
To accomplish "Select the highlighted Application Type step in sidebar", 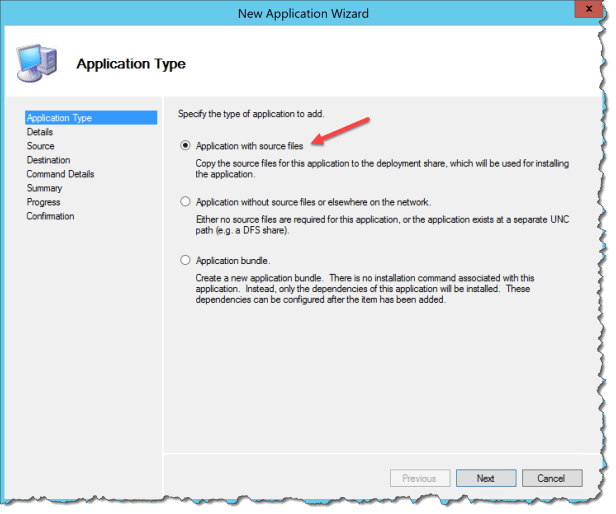I will [60, 118].
